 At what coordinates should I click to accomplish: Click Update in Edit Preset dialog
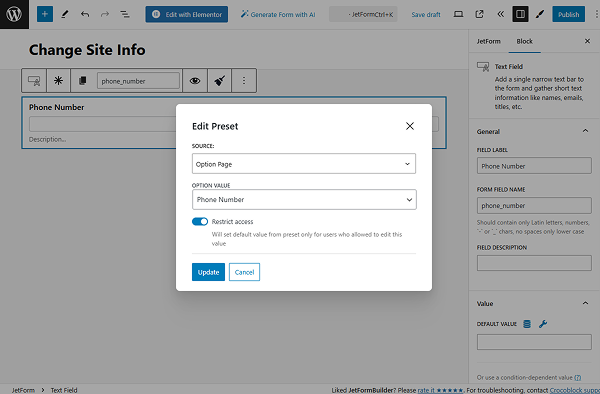pos(209,272)
